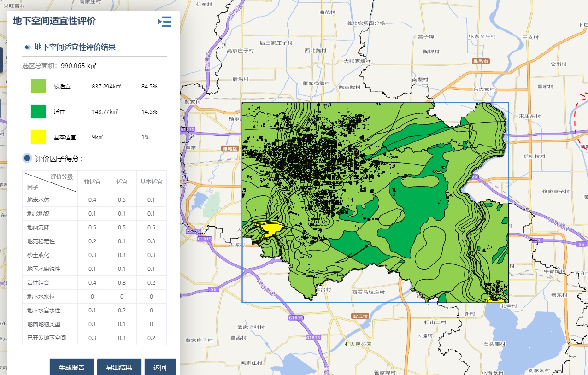Click the diamond icon beside 地下空间适宜性评价结果
Viewport: 588px width, 375px height.
pyautogui.click(x=27, y=47)
